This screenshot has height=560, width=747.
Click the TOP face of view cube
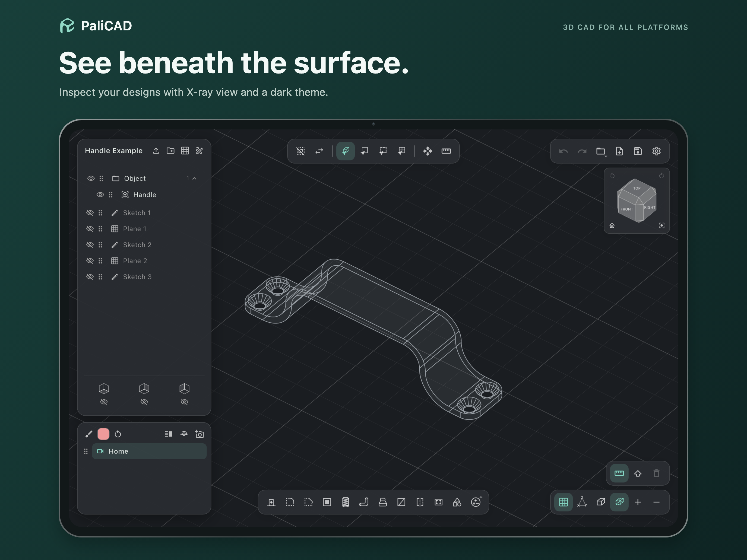point(637,188)
